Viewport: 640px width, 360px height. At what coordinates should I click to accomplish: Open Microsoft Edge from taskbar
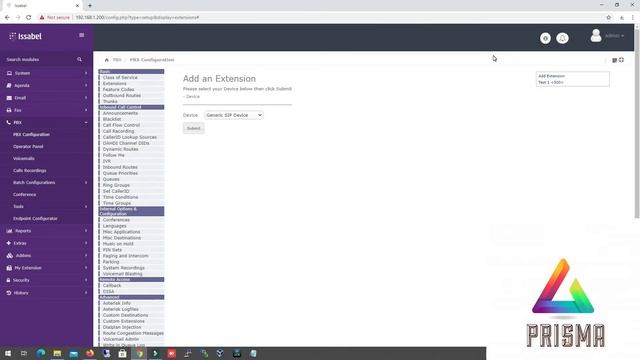pyautogui.click(x=40, y=353)
